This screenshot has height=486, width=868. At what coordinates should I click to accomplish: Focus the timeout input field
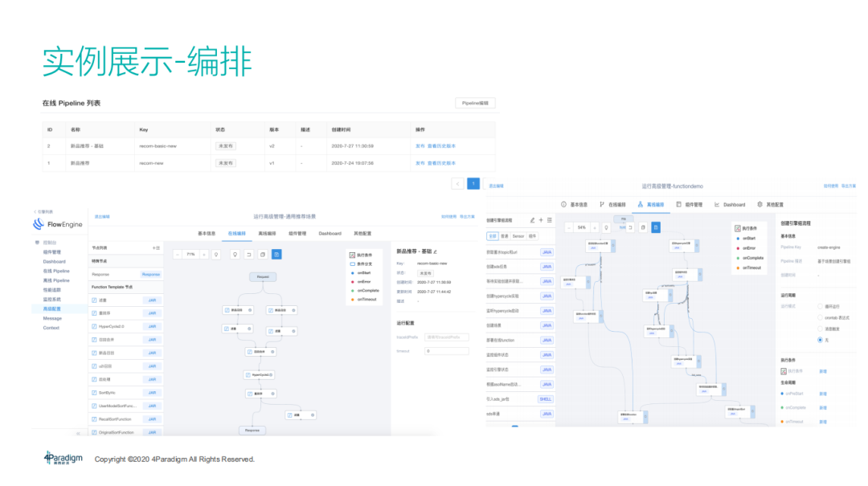tap(447, 352)
